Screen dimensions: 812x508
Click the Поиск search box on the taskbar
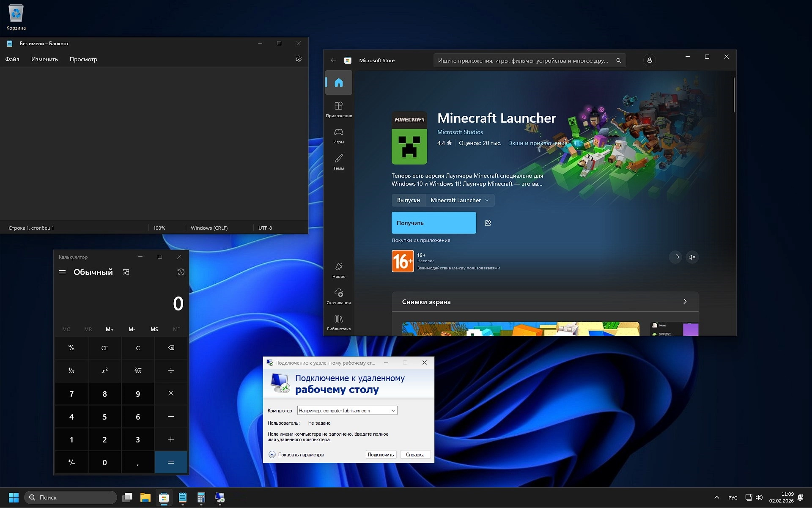point(70,497)
